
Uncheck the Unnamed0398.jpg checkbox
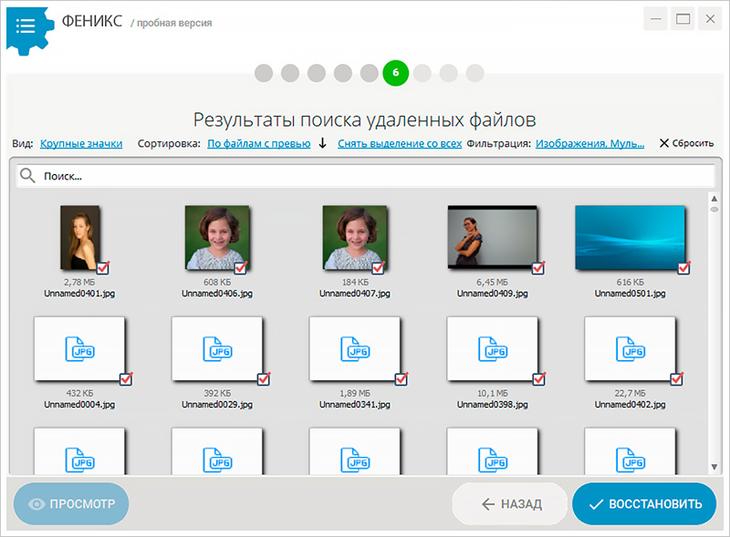[539, 379]
